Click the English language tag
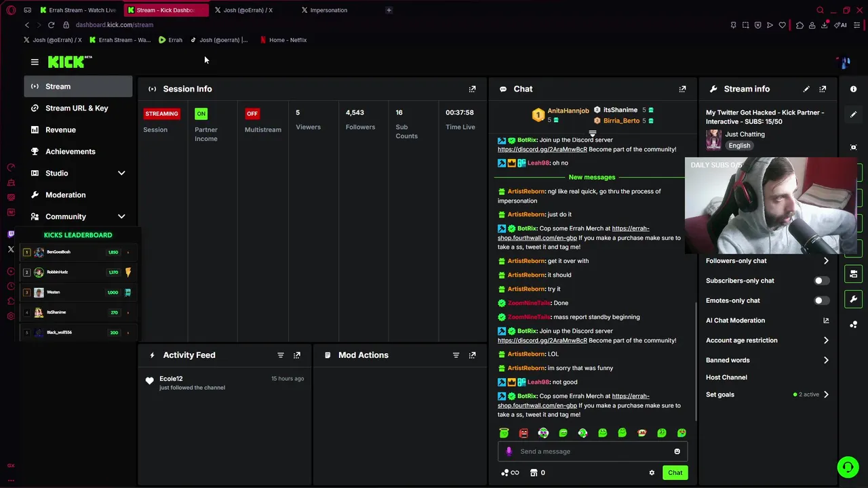This screenshot has width=868, height=488. coord(739,146)
